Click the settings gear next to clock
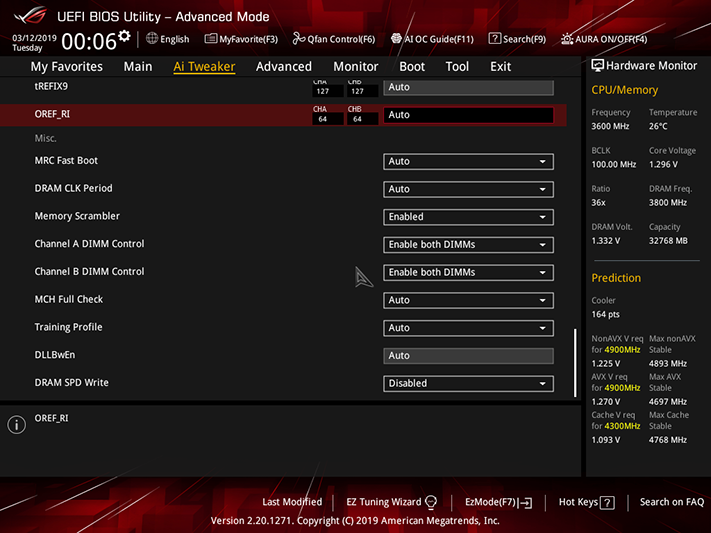711x533 pixels. (124, 36)
